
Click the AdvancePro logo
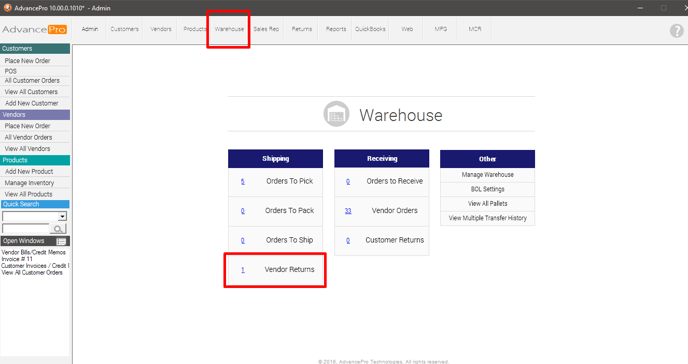click(34, 29)
